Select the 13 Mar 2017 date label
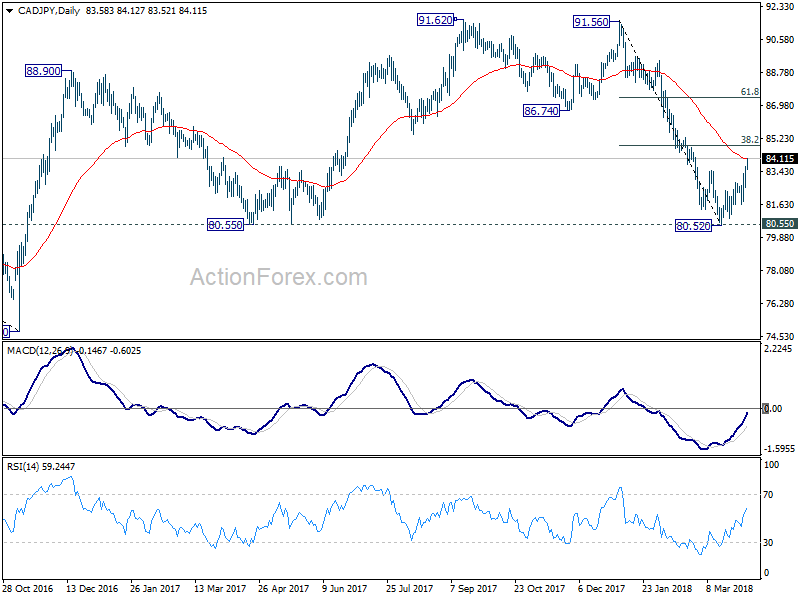800x600 pixels. click(220, 588)
